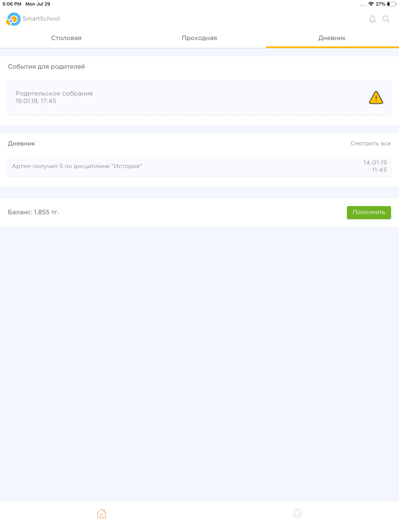
Task: Open the profile icon in bottom bar
Action: pyautogui.click(x=297, y=513)
